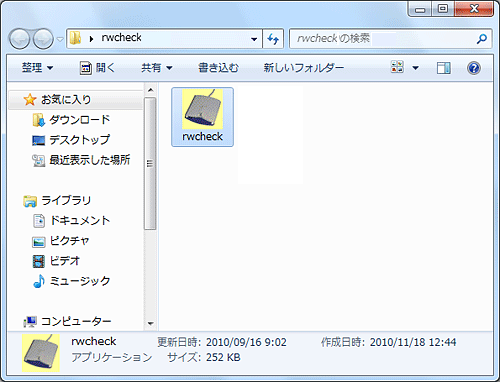Image resolution: width=500 pixels, height=382 pixels.
Task: Open the 共有 dropdown menu
Action: tap(157, 68)
